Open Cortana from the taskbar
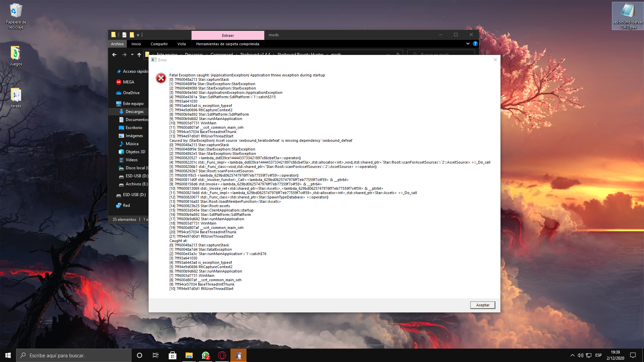644x362 pixels. coord(140,355)
